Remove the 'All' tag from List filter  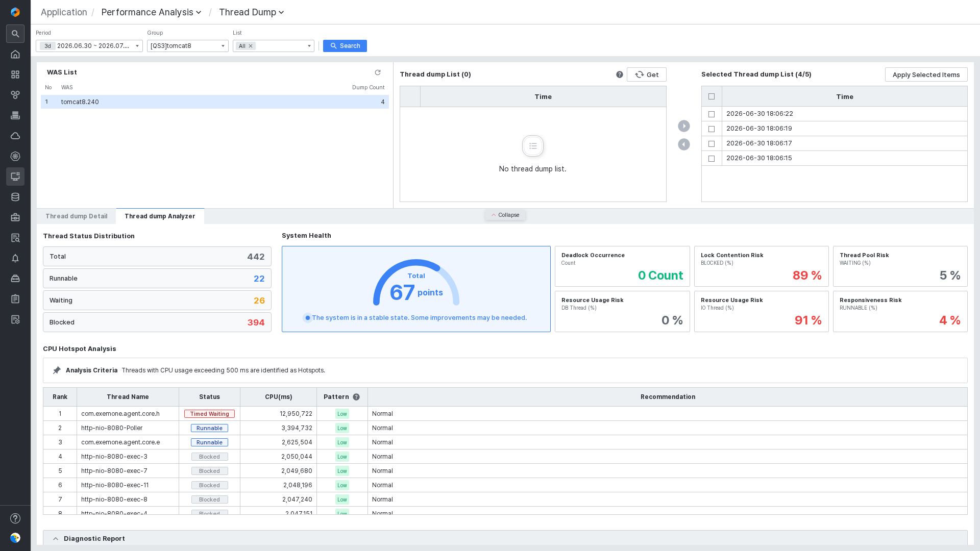pyautogui.click(x=251, y=46)
